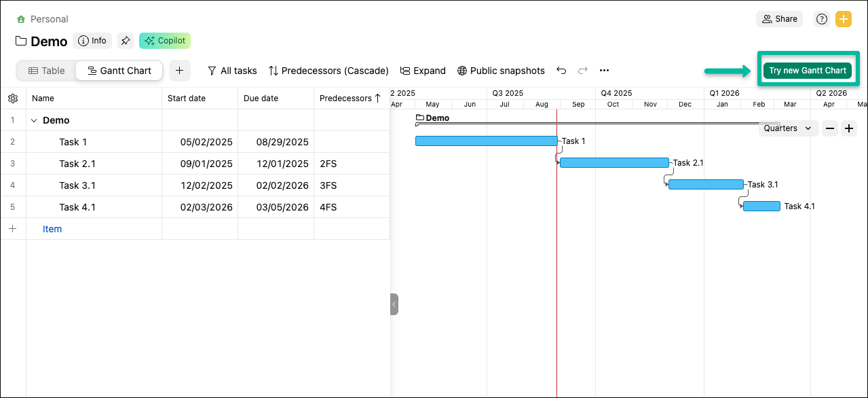Image resolution: width=868 pixels, height=398 pixels.
Task: Edit the 4FS predecessor cell
Action: coord(352,207)
